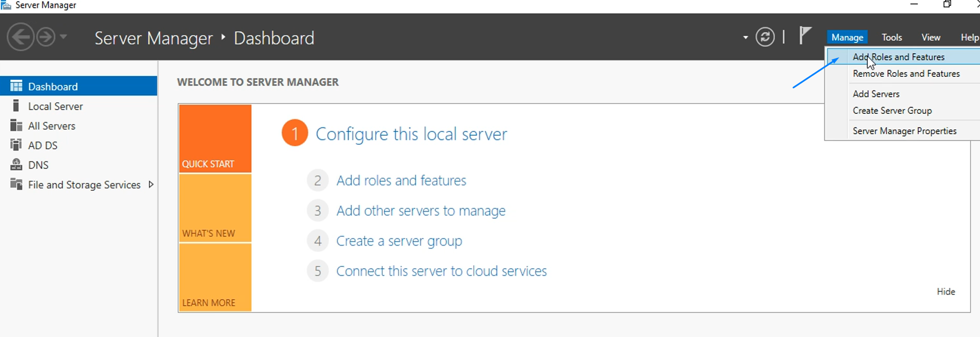Restore down the Server Manager window

tap(947, 5)
